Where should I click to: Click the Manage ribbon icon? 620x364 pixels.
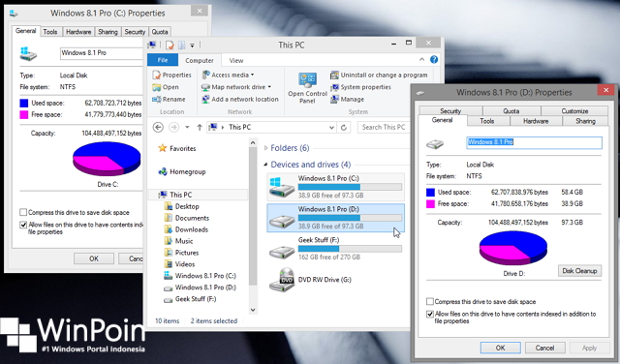coord(334,99)
